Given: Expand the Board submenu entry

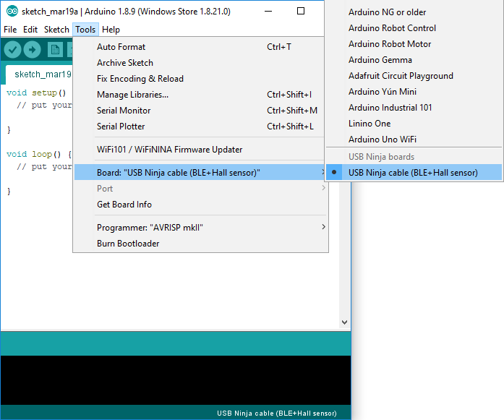Looking at the screenshot, I should pos(201,173).
